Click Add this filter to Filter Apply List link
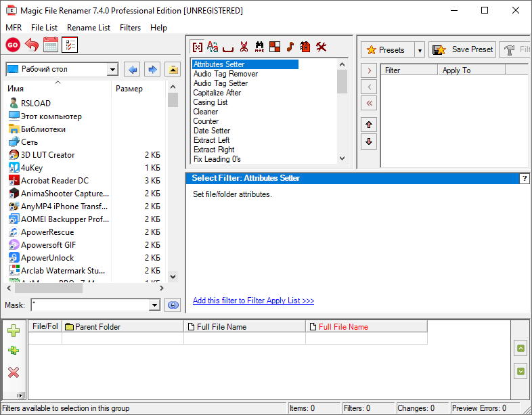The height and width of the screenshot is (415, 532). point(253,301)
